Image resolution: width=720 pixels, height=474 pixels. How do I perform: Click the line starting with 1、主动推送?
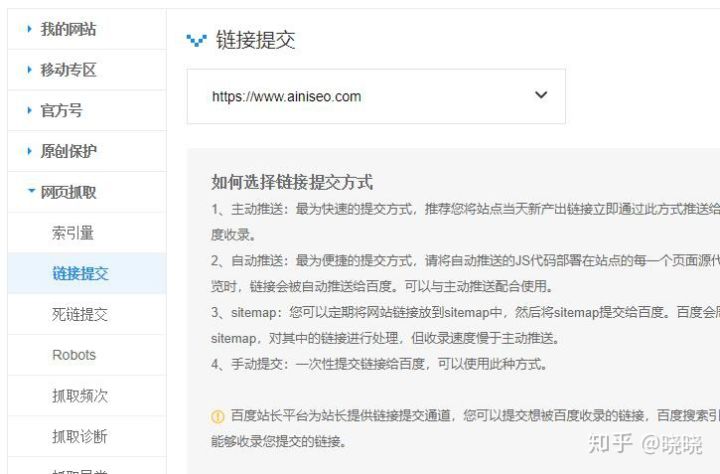coord(465,209)
